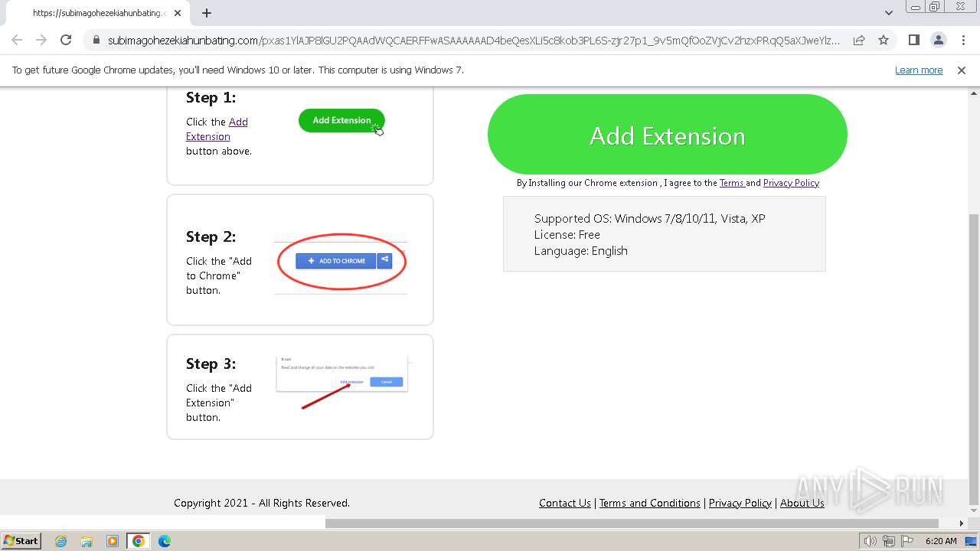This screenshot has height=551, width=980.
Task: Launch Microsoft Edge from the taskbar
Action: pos(165,541)
